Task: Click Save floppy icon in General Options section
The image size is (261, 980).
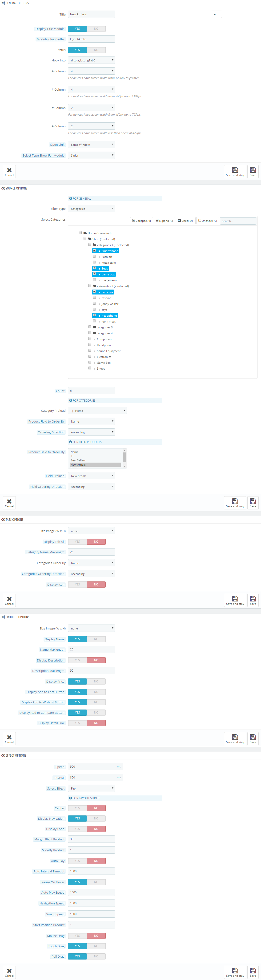Action: (253, 170)
